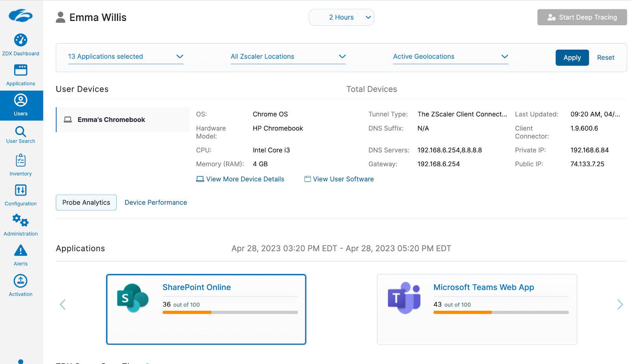Image resolution: width=631 pixels, height=364 pixels.
Task: Click the Zscaler cloud logo
Action: [x=21, y=16]
